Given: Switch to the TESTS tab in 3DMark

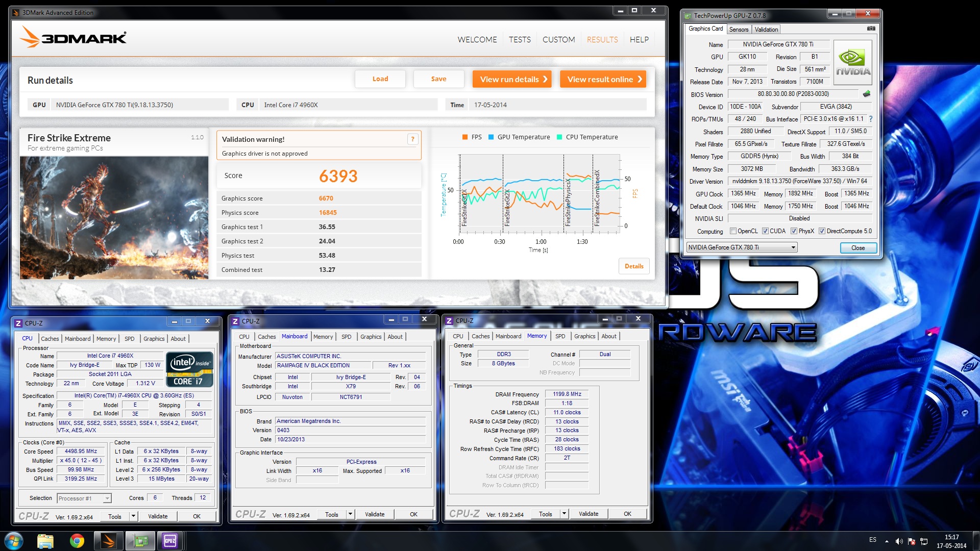Looking at the screenshot, I should coord(520,39).
